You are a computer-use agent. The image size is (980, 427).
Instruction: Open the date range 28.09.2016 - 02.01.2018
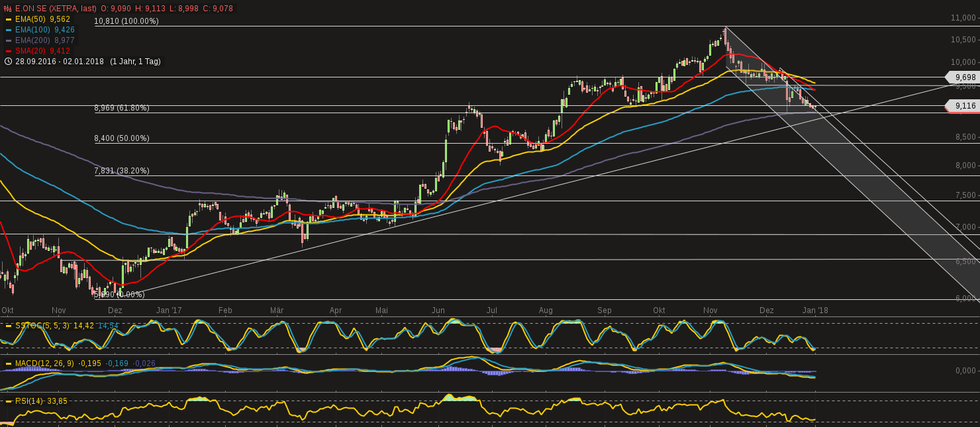[59, 62]
